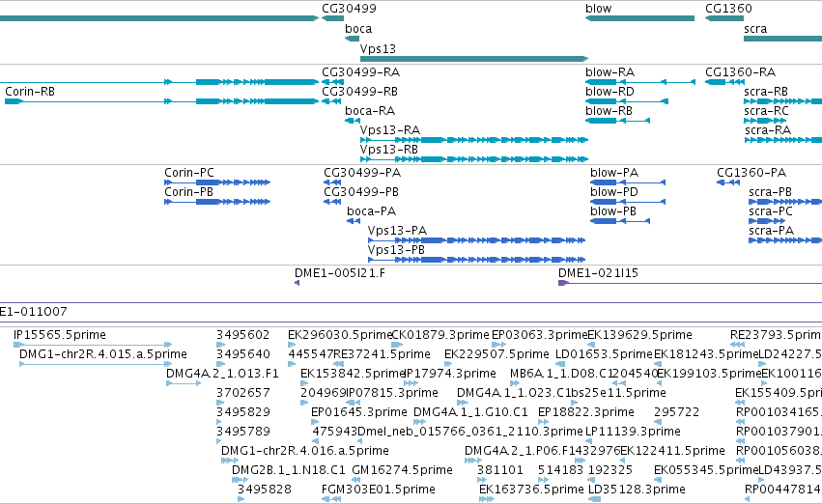The image size is (822, 504).
Task: Click EST DMG4A.1_1.G10.C1 label
Action: [470, 413]
